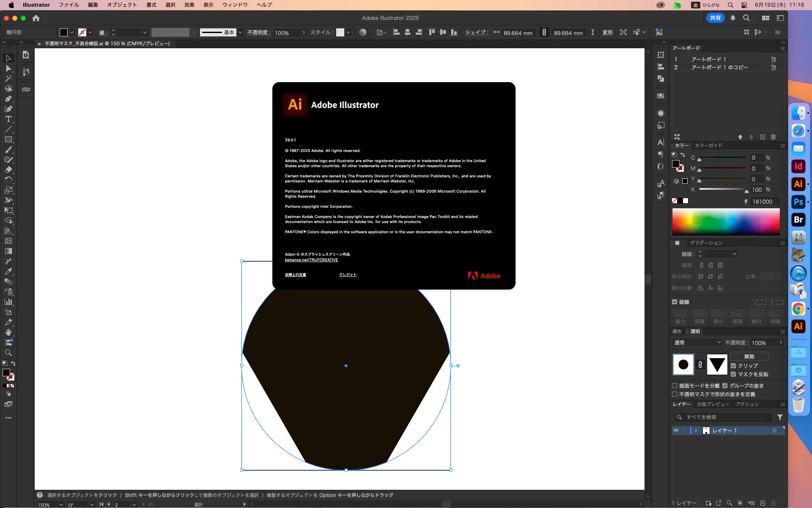
Task: Click the opacity mask thumbnail
Action: tap(717, 364)
